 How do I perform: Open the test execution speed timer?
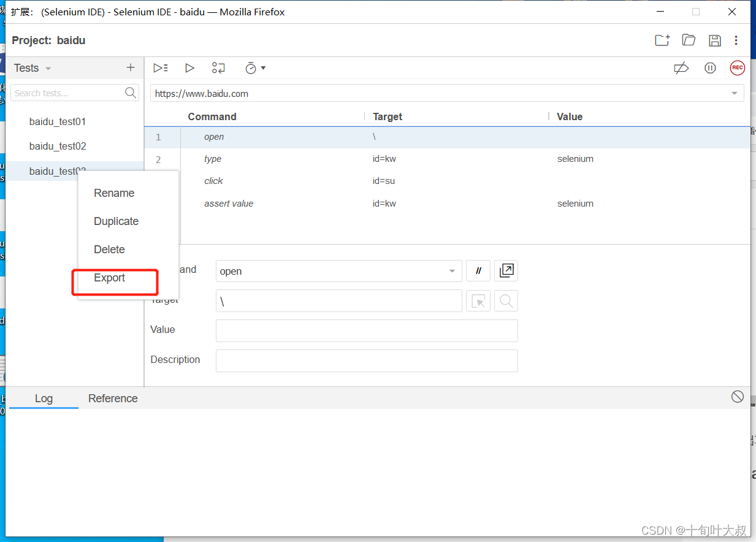[x=255, y=68]
